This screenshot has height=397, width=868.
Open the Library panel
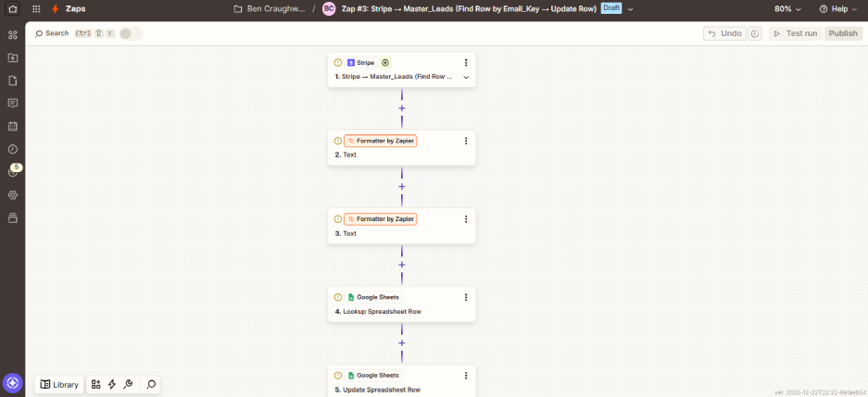(59, 384)
